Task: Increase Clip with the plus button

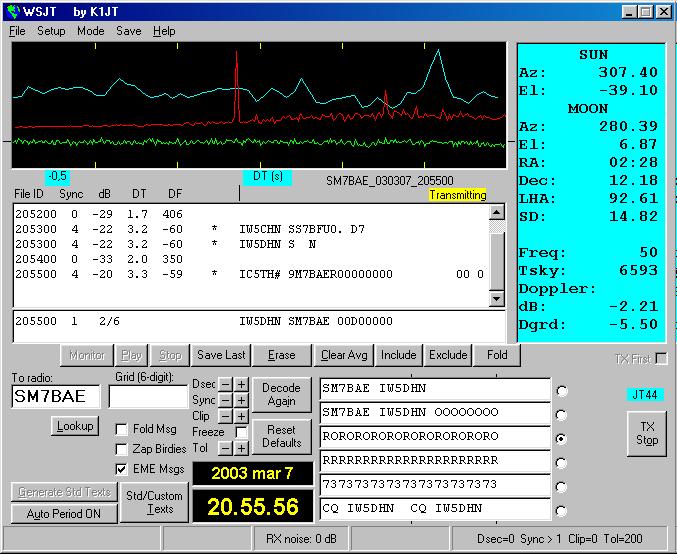Action: [241, 416]
